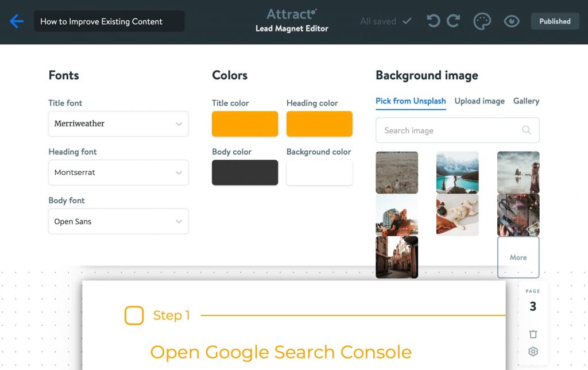
Task: Delete page 3 with the trash icon
Action: coord(533,334)
